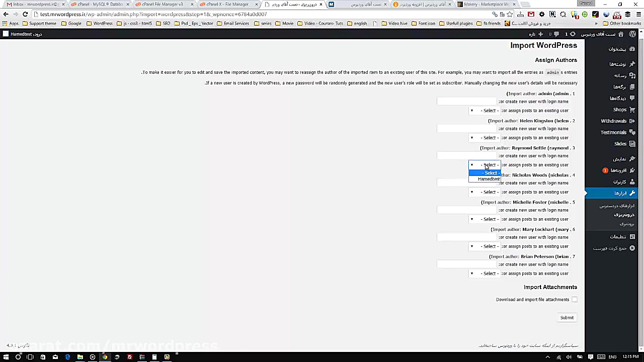The width and height of the screenshot is (644, 362).
Task: Open the Support theme bookmark folder
Action: point(39,23)
